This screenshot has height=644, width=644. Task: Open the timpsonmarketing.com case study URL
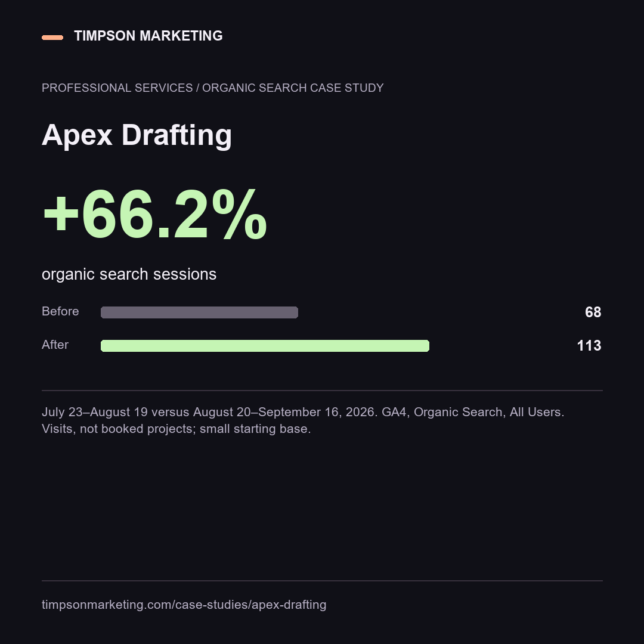click(x=184, y=605)
